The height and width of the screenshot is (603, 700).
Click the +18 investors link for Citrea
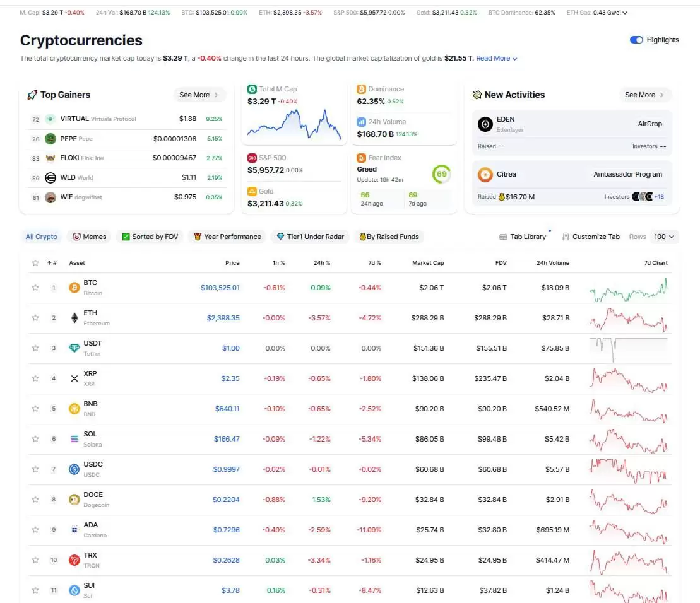click(x=659, y=197)
